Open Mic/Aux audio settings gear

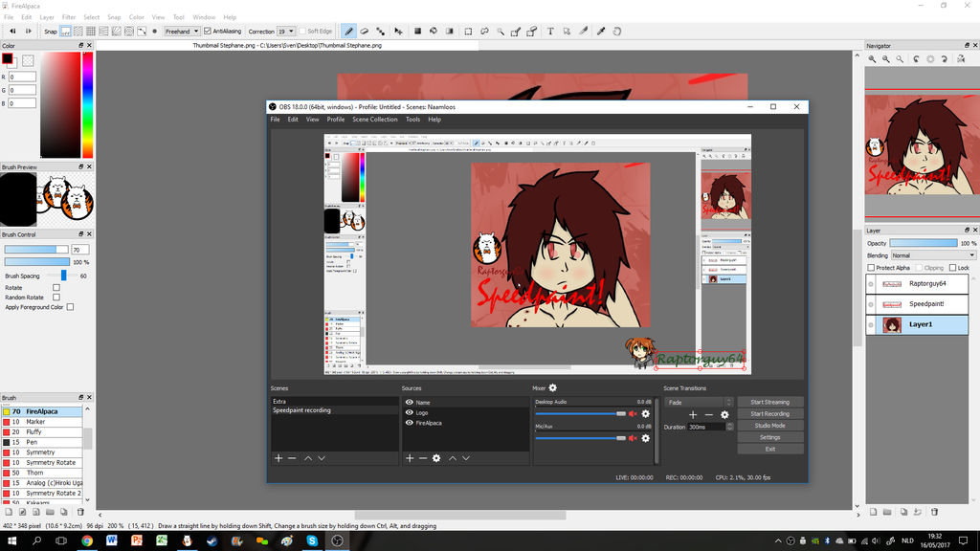(646, 438)
